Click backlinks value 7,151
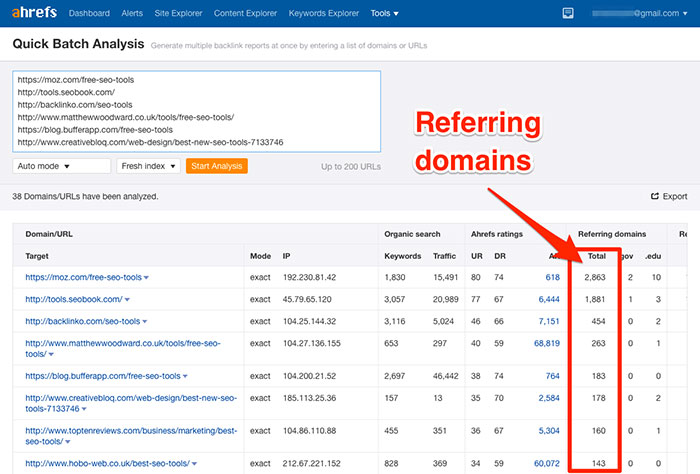Image resolution: width=700 pixels, height=474 pixels. 549,321
